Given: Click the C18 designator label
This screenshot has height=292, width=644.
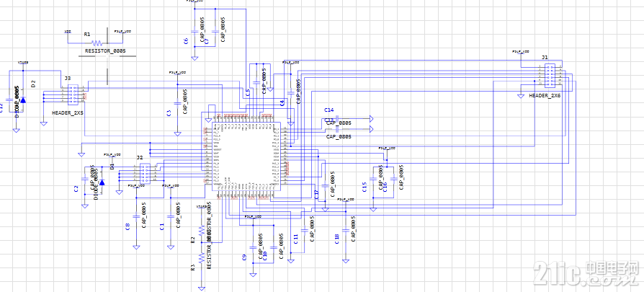Looking at the screenshot, I should [x=337, y=239].
